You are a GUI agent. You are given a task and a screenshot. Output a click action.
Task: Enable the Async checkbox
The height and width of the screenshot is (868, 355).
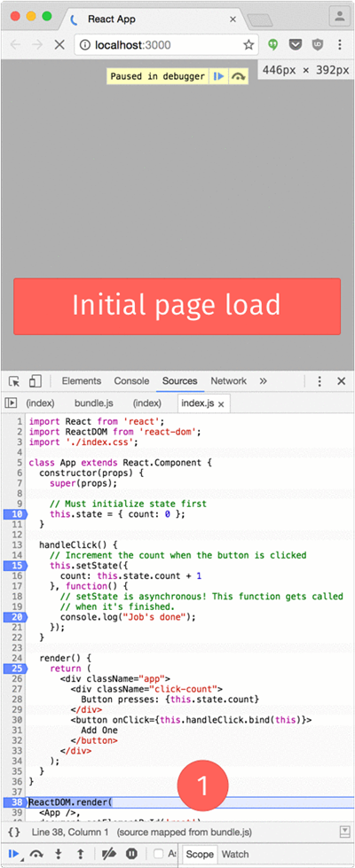pos(158,854)
